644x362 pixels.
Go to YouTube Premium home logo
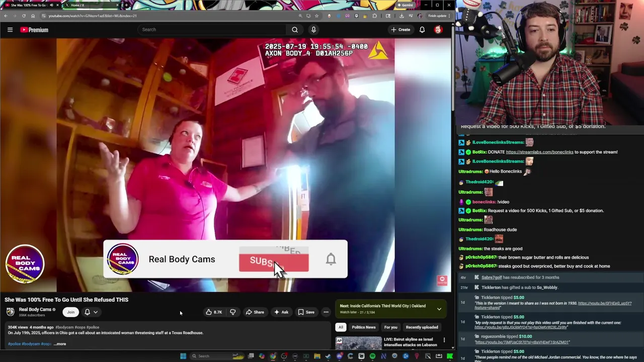coord(34,30)
